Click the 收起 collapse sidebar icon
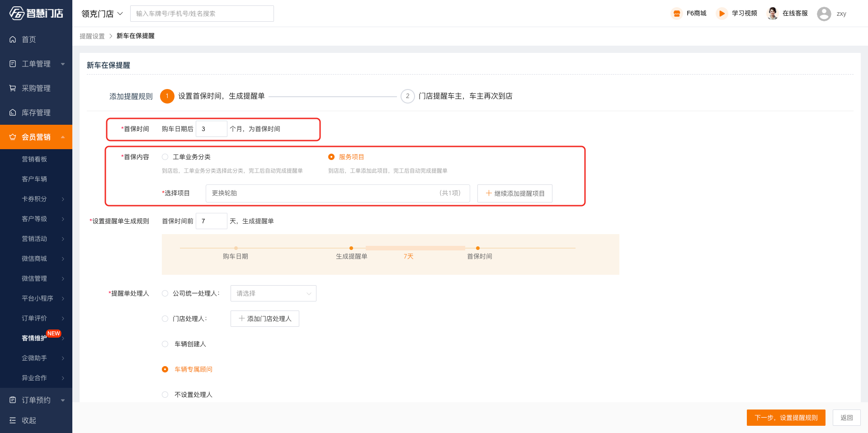Image resolution: width=868 pixels, height=433 pixels. pyautogui.click(x=13, y=420)
